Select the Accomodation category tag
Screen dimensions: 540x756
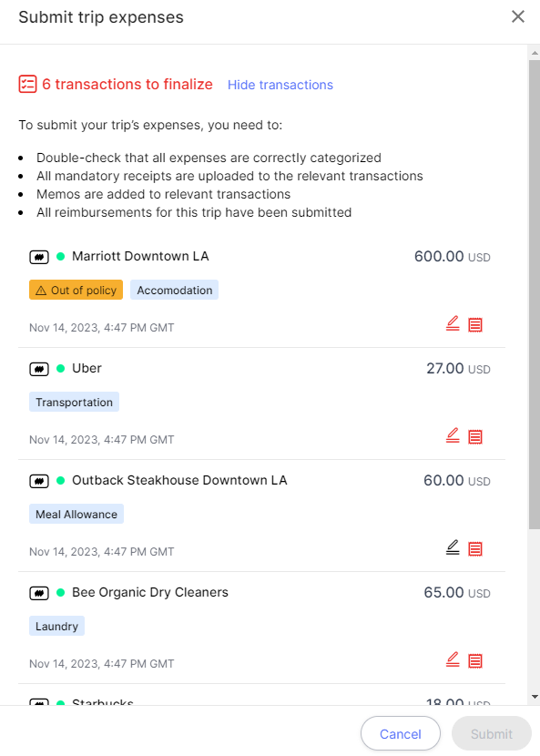click(174, 290)
